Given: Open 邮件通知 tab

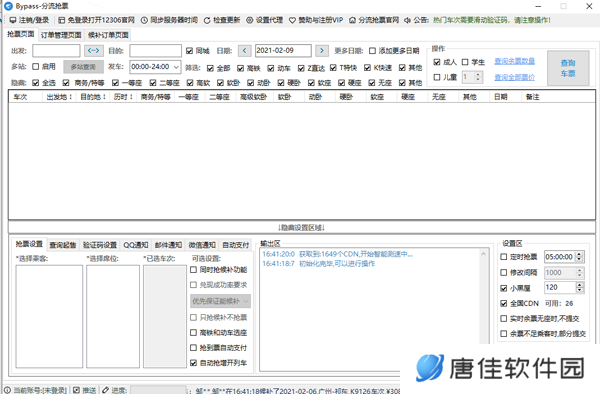Looking at the screenshot, I should click(x=168, y=245).
